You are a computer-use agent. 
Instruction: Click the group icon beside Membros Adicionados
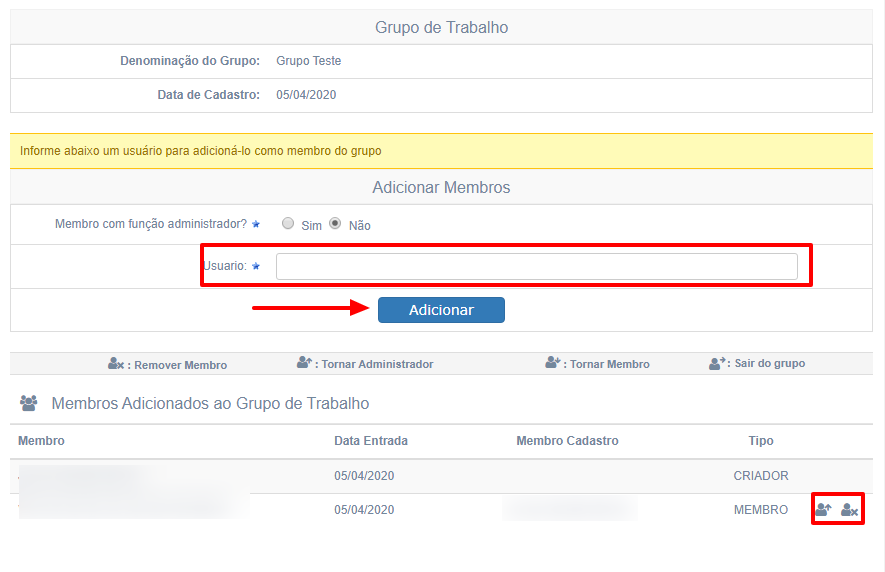coord(29,403)
